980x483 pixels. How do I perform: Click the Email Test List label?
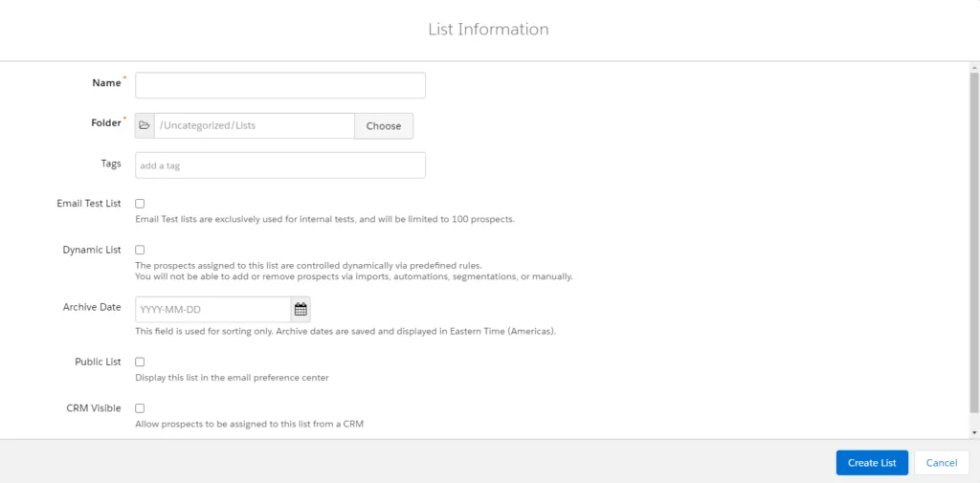coord(89,204)
